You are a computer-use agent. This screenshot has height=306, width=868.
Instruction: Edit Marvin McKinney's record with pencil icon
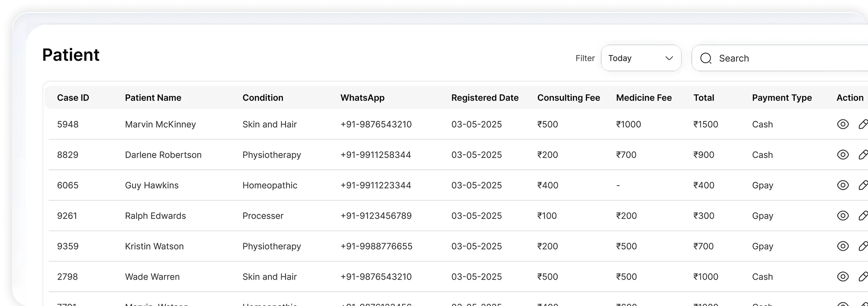(x=863, y=124)
